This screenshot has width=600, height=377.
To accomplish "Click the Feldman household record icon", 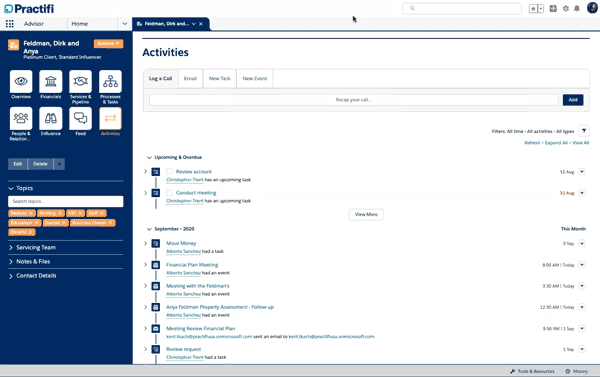I will pos(13,45).
